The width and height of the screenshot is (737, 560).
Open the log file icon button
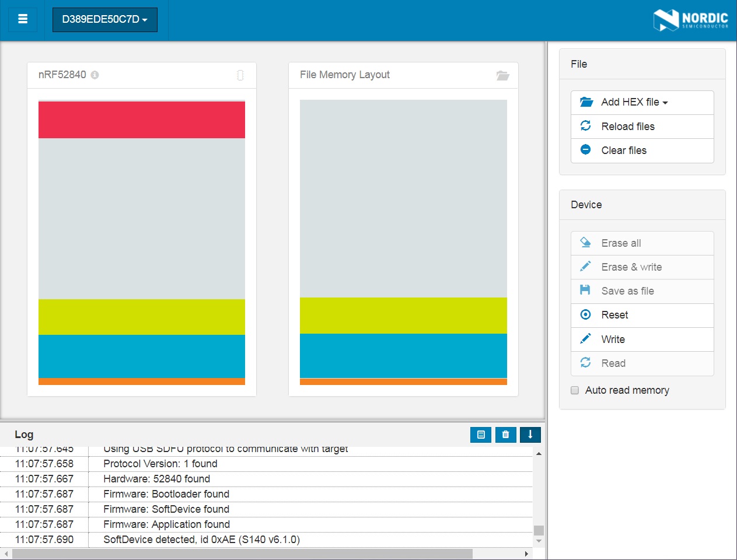pos(481,435)
